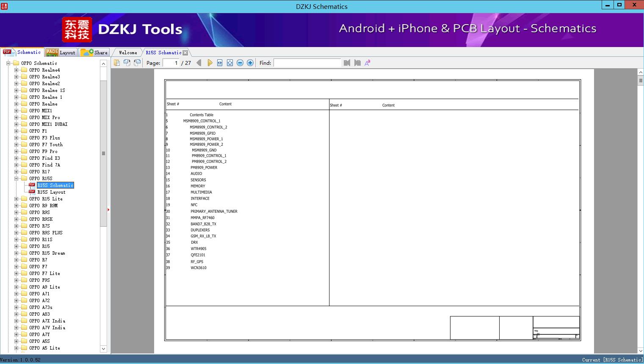Open the Share sidebar tab

tap(94, 53)
